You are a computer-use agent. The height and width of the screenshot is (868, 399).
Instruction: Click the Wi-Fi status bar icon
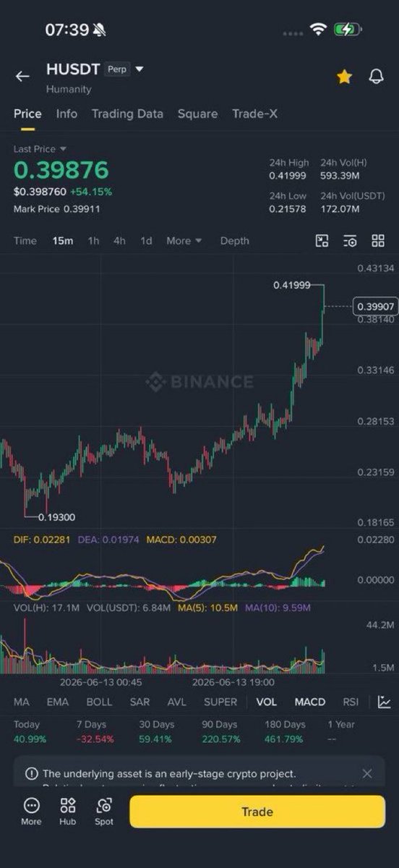(318, 30)
